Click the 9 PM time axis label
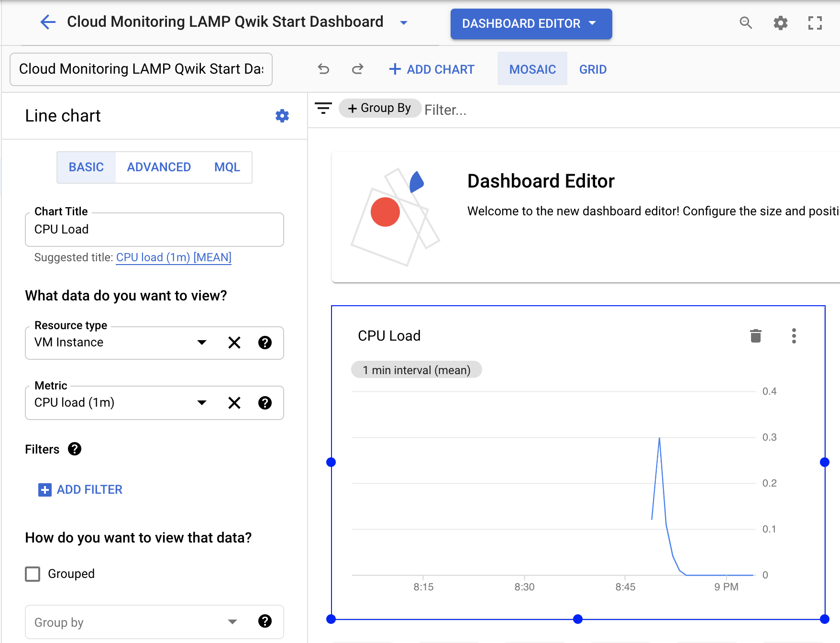 tap(726, 587)
